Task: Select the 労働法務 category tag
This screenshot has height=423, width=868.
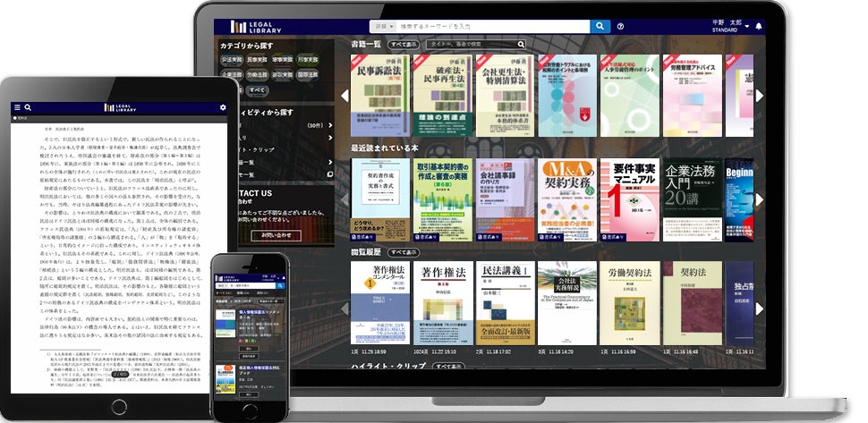Action: point(256,74)
